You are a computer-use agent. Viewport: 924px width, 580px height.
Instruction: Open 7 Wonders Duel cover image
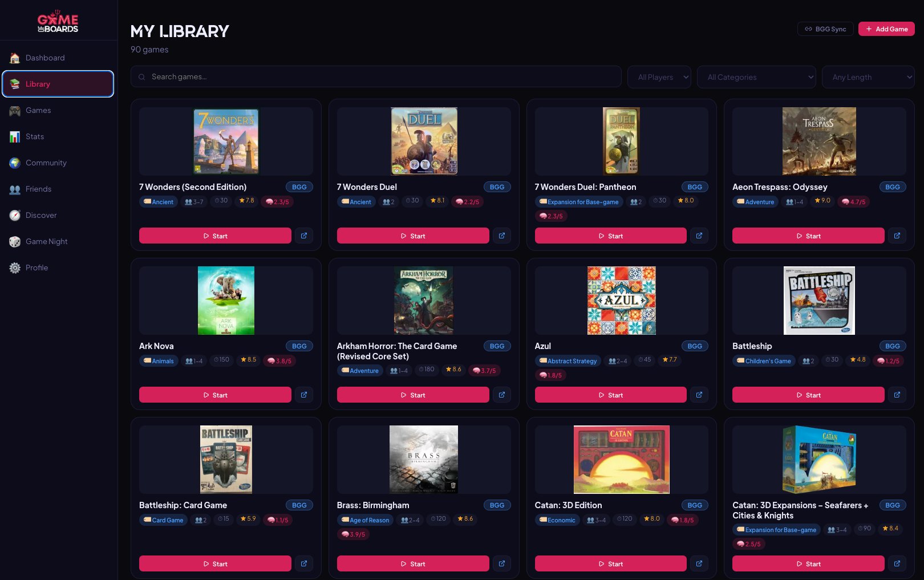[x=424, y=141]
